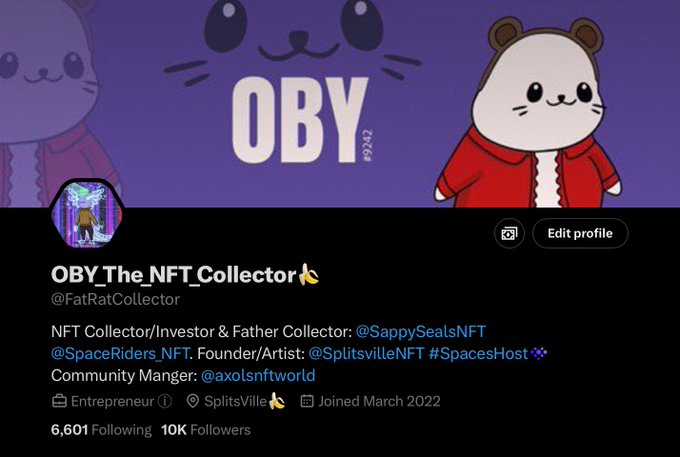Viewport: 680px width, 457px height.
Task: Click the briefcase professional category icon
Action: (59, 401)
